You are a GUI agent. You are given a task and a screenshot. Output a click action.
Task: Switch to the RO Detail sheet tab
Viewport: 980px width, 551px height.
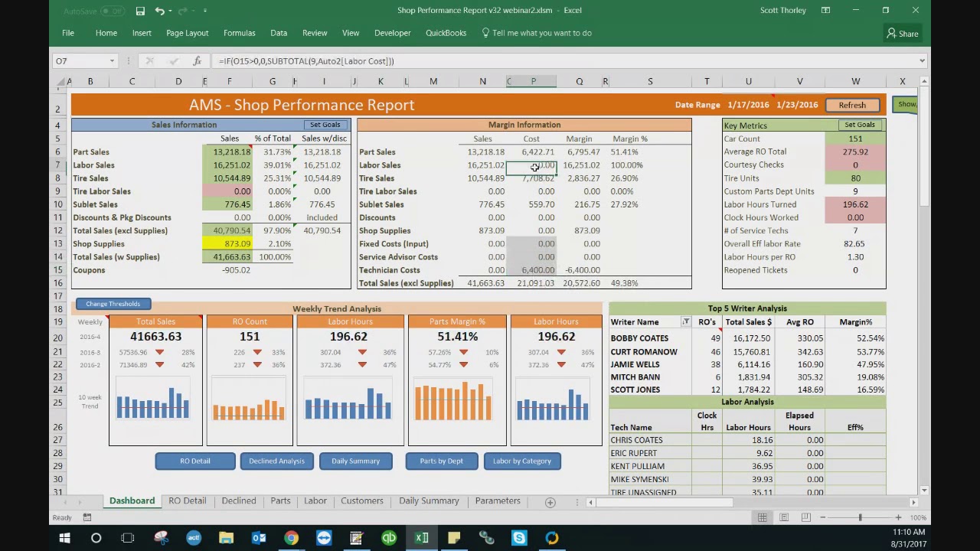pos(188,501)
